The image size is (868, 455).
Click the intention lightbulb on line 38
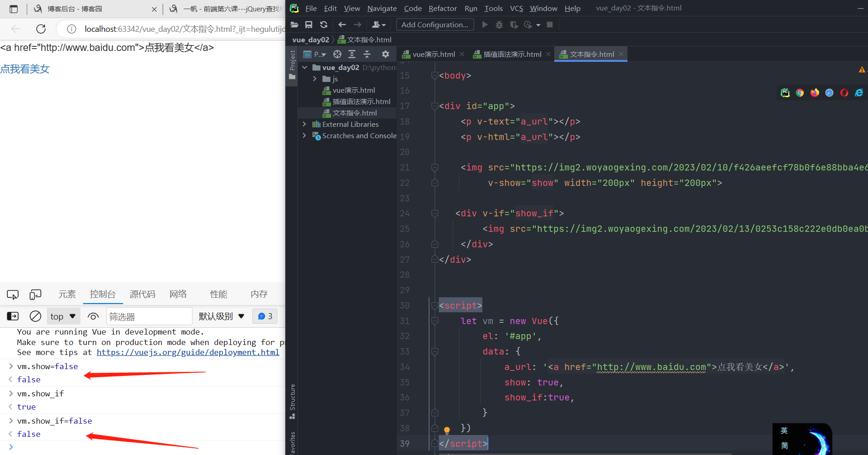tap(447, 430)
